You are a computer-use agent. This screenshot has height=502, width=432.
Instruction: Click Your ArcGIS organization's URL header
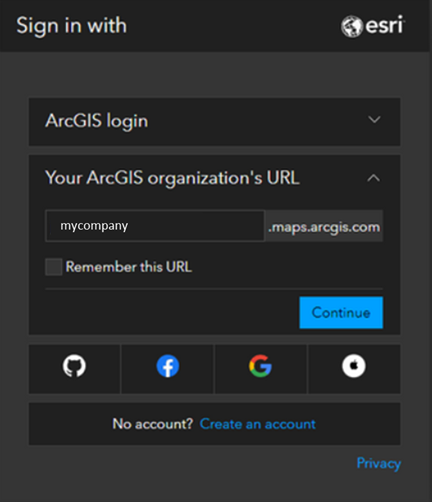[172, 178]
